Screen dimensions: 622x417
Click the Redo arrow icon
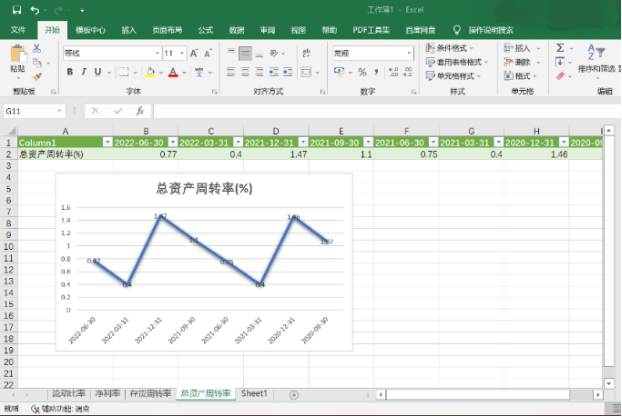coord(58,10)
